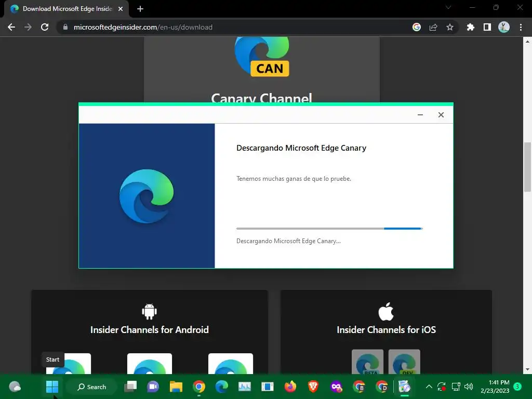Switch to Google Chrome in the taskbar
The image size is (532, 399).
[x=199, y=387]
